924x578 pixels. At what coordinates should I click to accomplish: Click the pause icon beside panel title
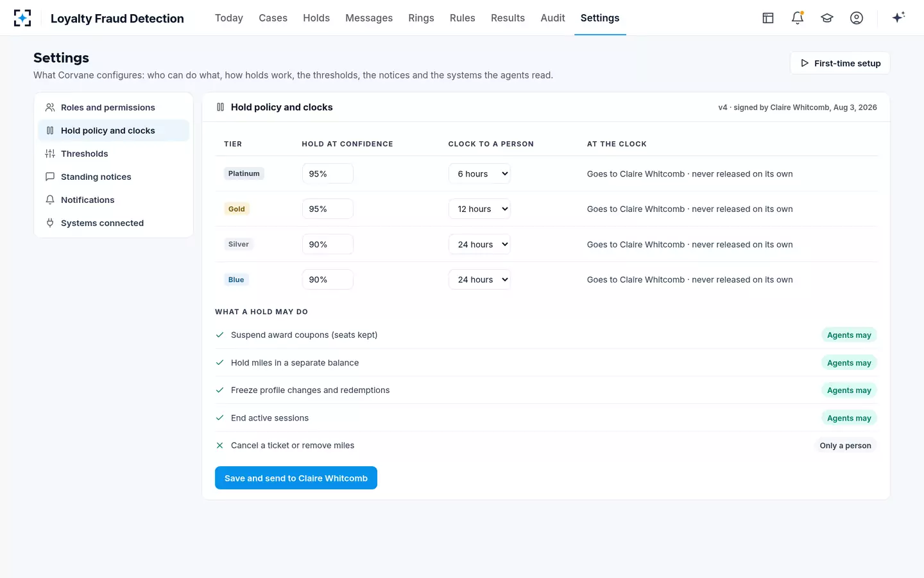click(x=220, y=107)
